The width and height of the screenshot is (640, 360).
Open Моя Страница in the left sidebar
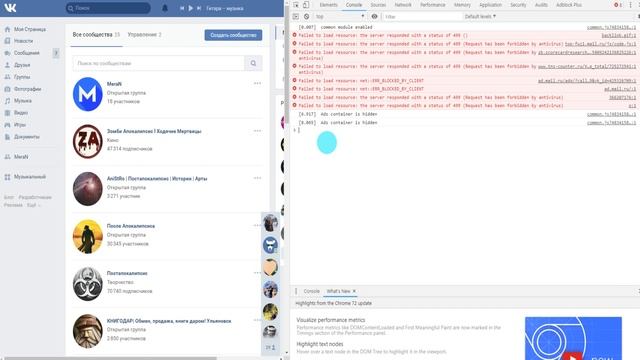tap(30, 29)
